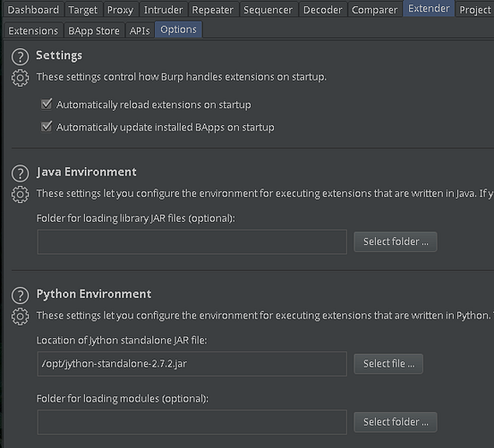Image resolution: width=494 pixels, height=448 pixels.
Task: Switch to the Dashboard tab
Action: pyautogui.click(x=33, y=10)
